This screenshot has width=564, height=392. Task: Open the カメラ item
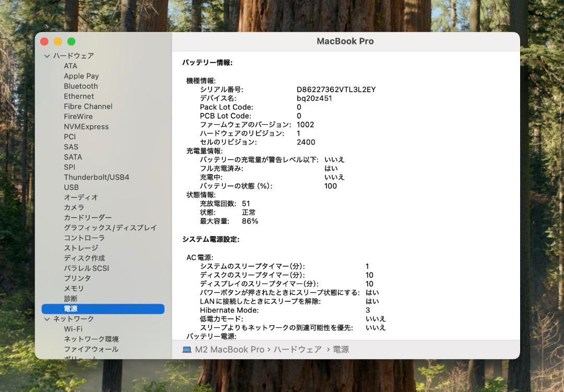tap(74, 207)
